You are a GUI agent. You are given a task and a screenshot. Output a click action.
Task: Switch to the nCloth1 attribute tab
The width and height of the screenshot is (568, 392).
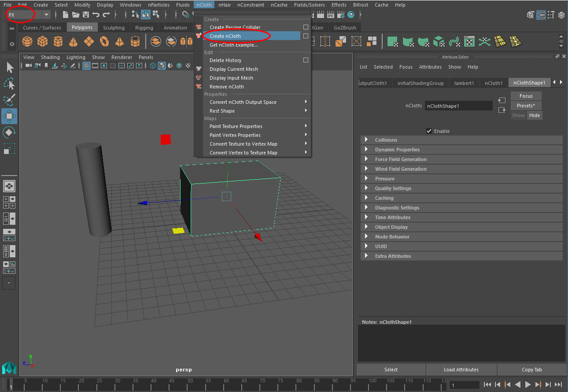click(494, 83)
